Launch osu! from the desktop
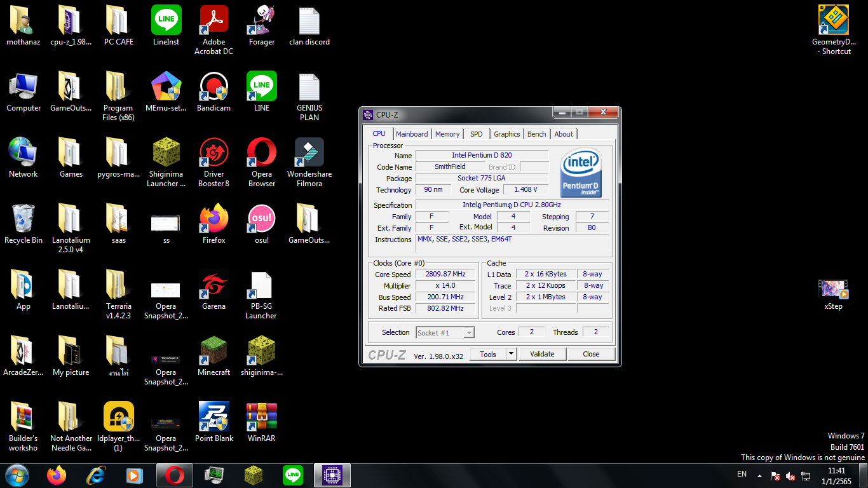 click(x=261, y=220)
